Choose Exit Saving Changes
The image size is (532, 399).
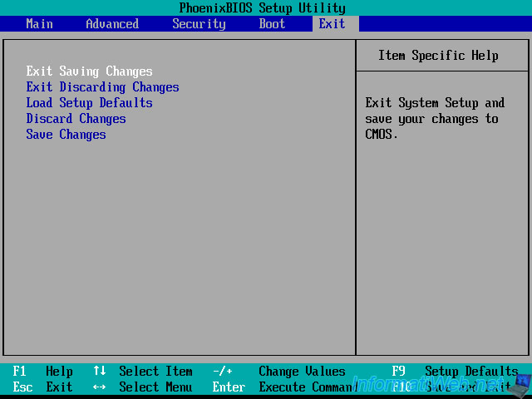[89, 71]
